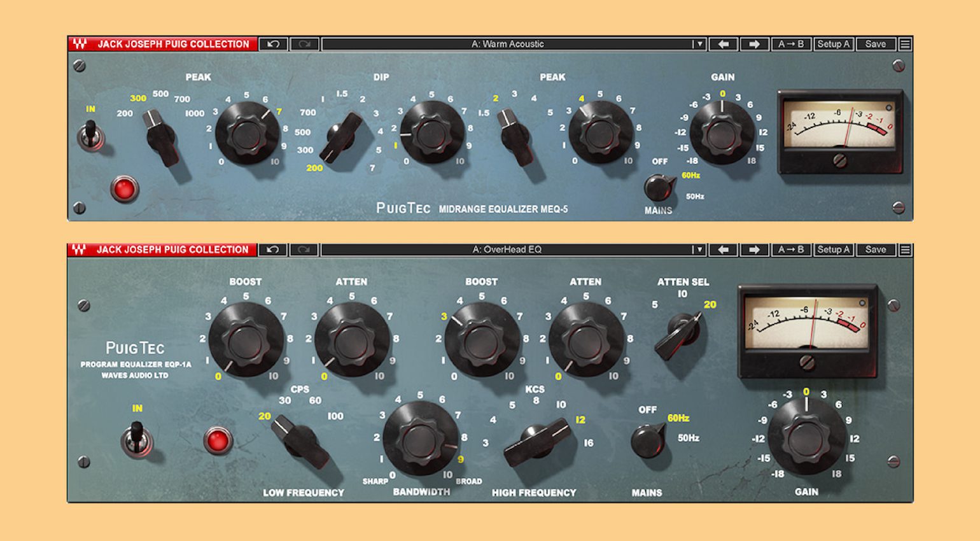The width and height of the screenshot is (980, 541).
Task: Click the Waves logo on the EQP-1A toolbar
Action: [x=80, y=249]
